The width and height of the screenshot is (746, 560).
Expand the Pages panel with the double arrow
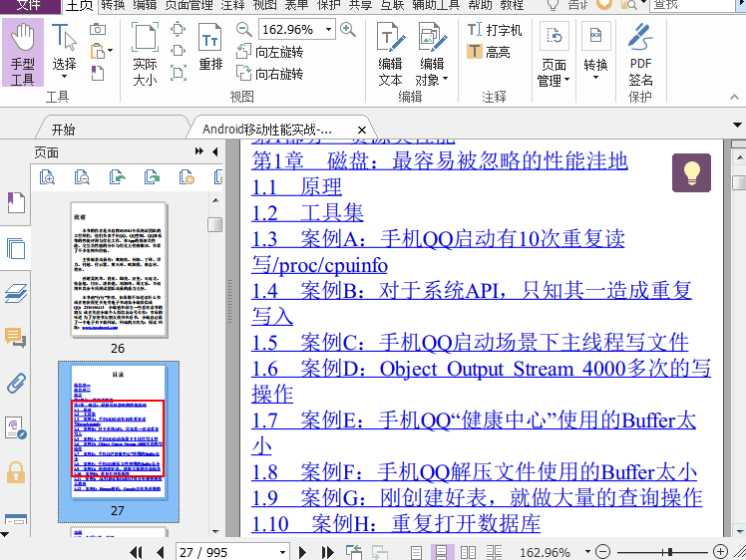pos(199,151)
